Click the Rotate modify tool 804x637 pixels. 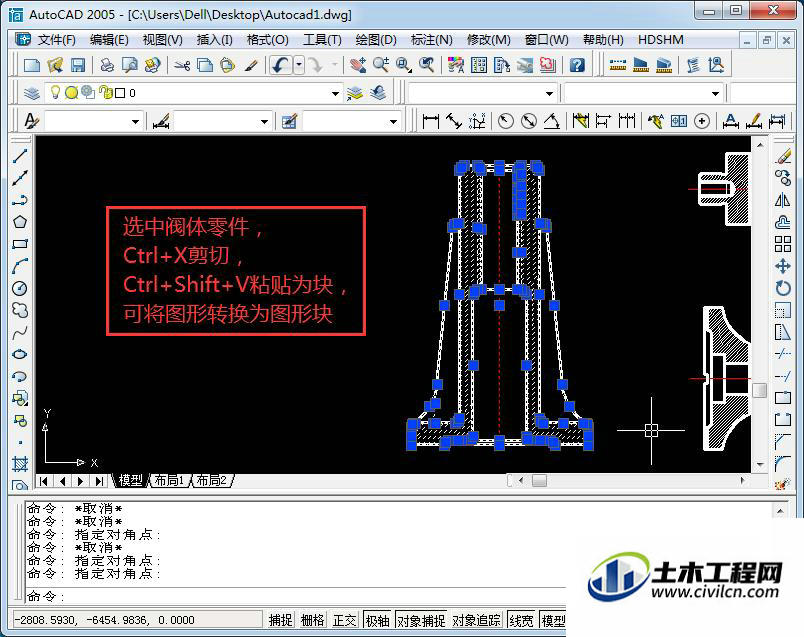click(783, 288)
